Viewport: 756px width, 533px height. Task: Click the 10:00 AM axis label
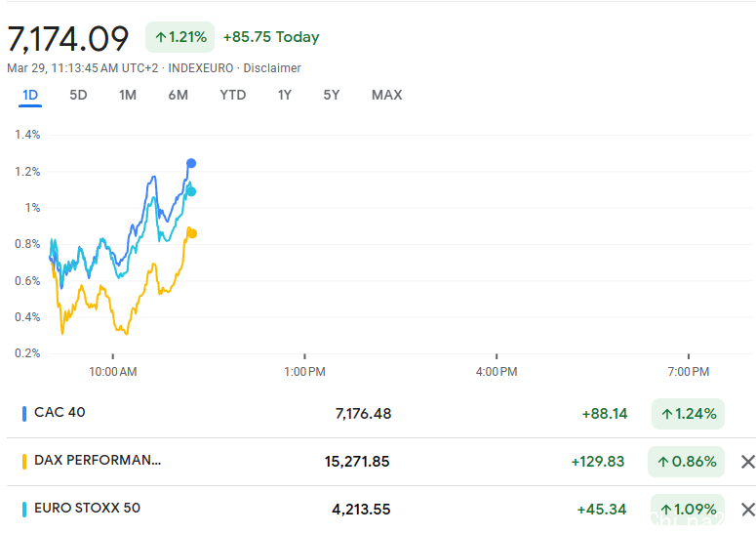(x=113, y=372)
